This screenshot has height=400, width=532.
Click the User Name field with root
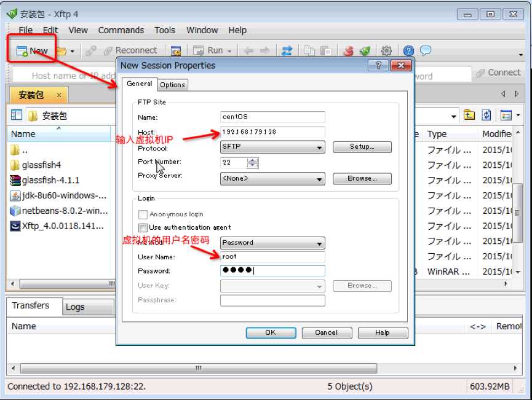[272, 257]
